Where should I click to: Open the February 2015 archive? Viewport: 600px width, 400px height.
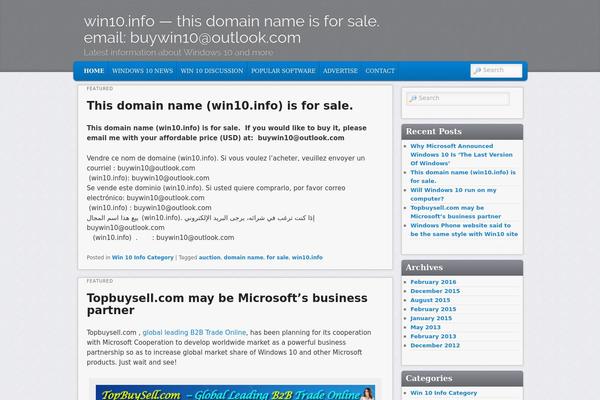(433, 309)
